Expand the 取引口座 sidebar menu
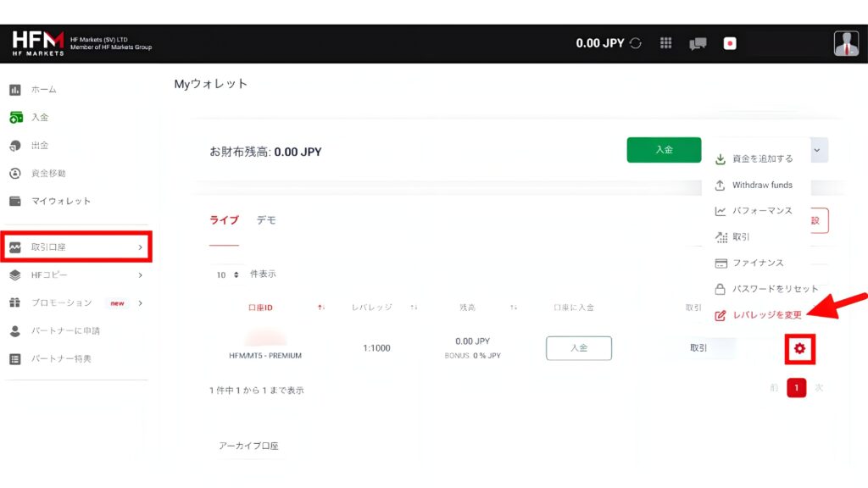 click(x=76, y=247)
